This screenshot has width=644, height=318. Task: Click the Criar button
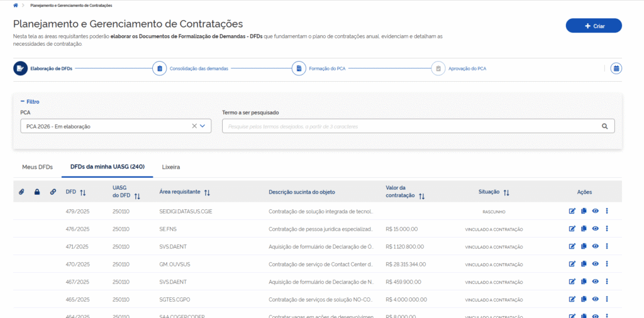pyautogui.click(x=594, y=26)
